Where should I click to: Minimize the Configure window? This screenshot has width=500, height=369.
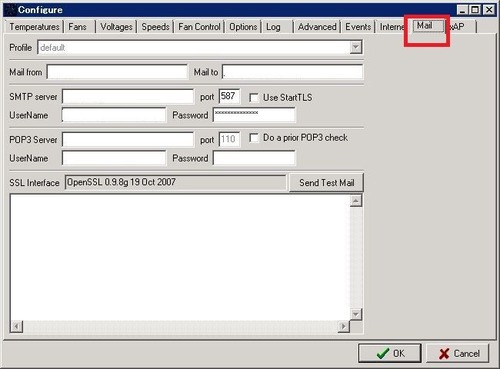tap(462, 10)
